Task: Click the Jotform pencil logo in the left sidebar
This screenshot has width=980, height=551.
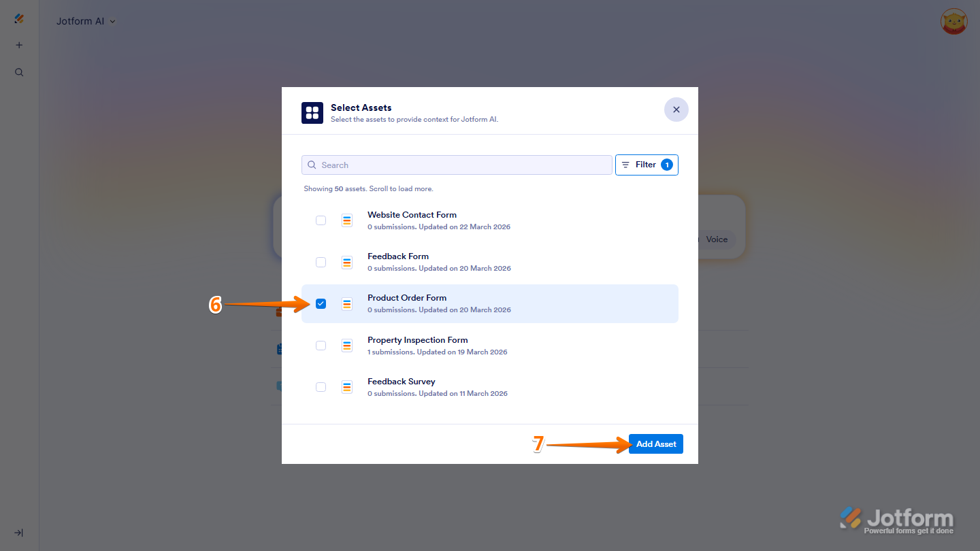Action: pyautogui.click(x=18, y=18)
